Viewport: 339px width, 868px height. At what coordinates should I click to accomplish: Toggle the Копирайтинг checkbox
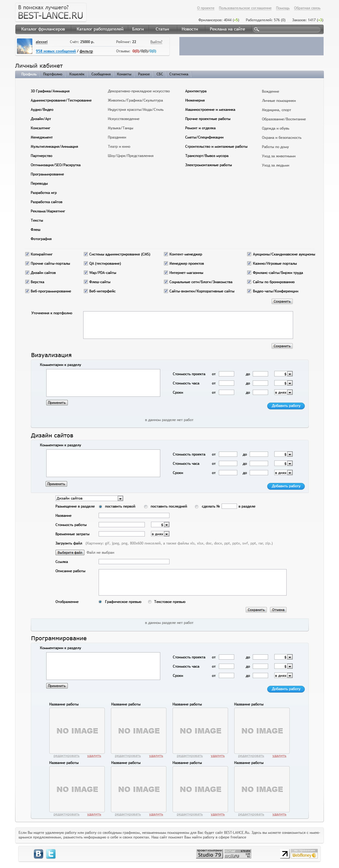27,254
